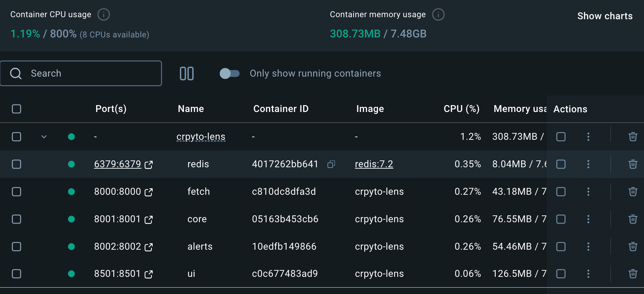Sort by Memory usage column header

click(x=520, y=109)
